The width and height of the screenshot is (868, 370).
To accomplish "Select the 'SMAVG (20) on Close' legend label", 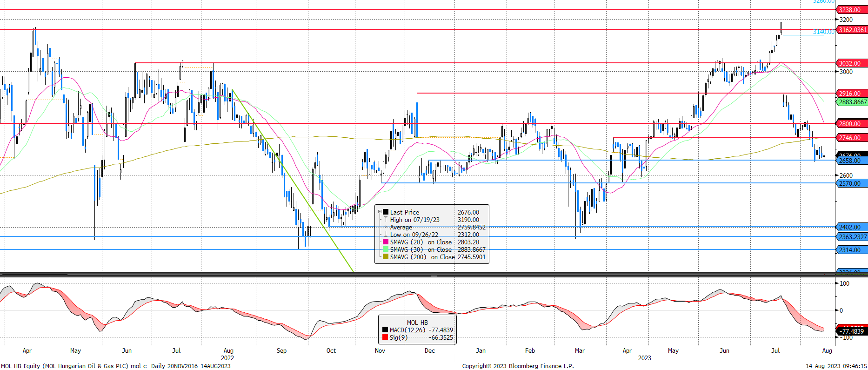I will click(421, 242).
